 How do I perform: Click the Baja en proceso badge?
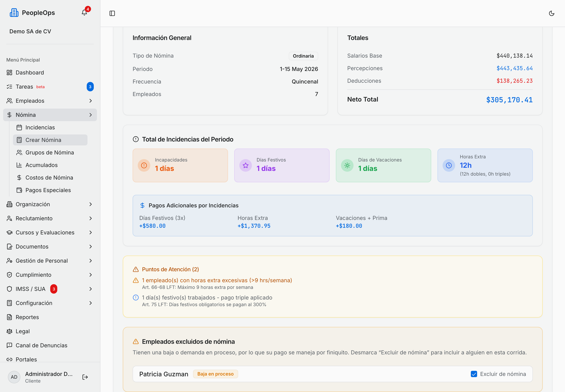pos(215,374)
